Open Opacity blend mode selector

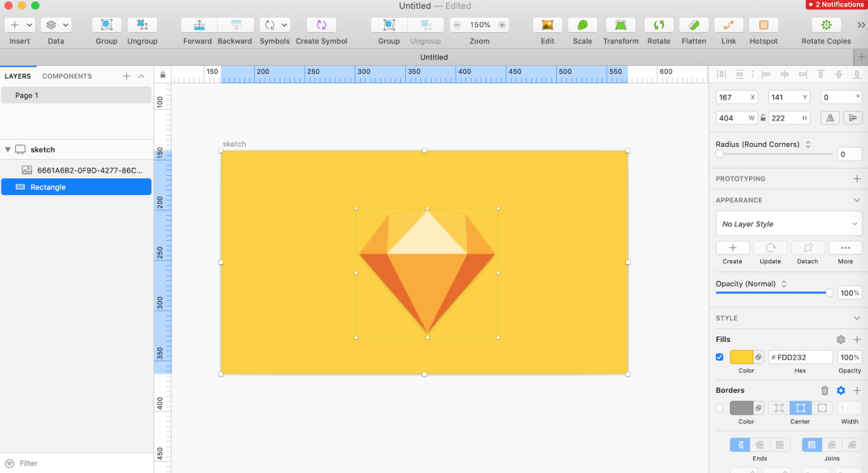[784, 283]
